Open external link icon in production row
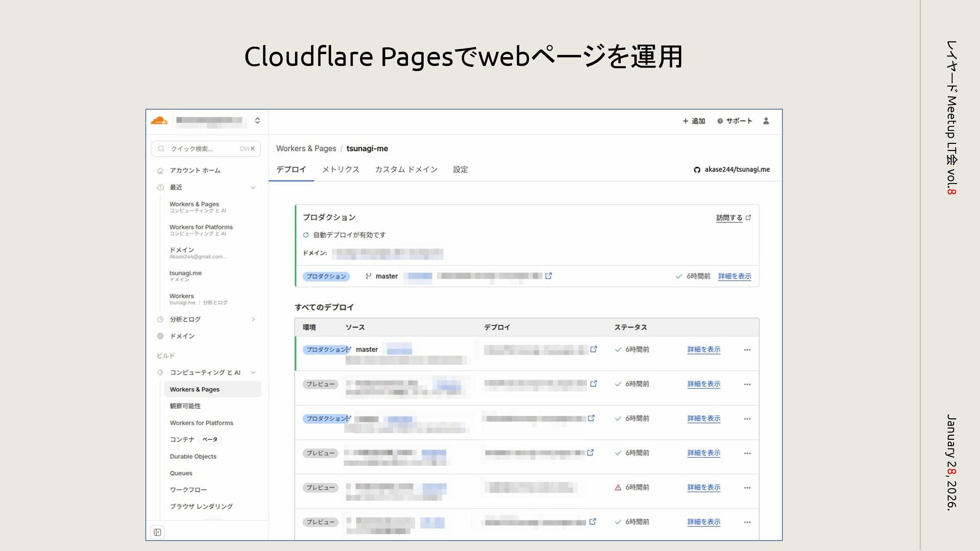980x551 pixels. click(x=549, y=276)
